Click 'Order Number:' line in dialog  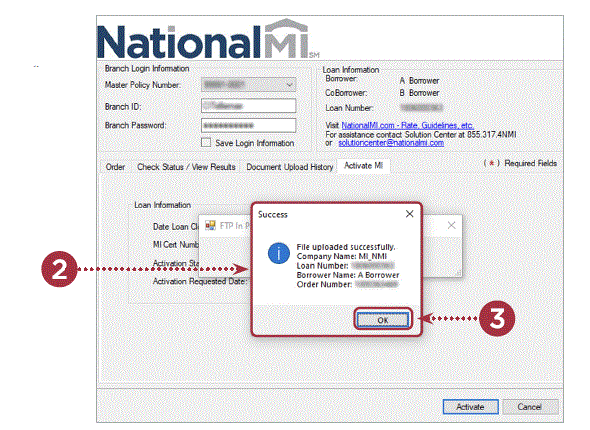point(347,284)
